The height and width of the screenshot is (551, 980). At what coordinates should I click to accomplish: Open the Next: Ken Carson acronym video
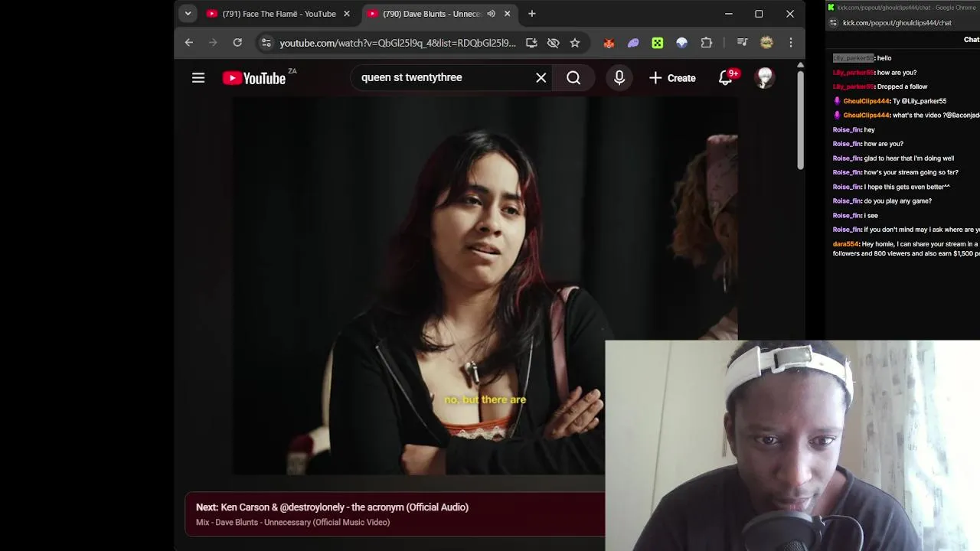tap(332, 507)
